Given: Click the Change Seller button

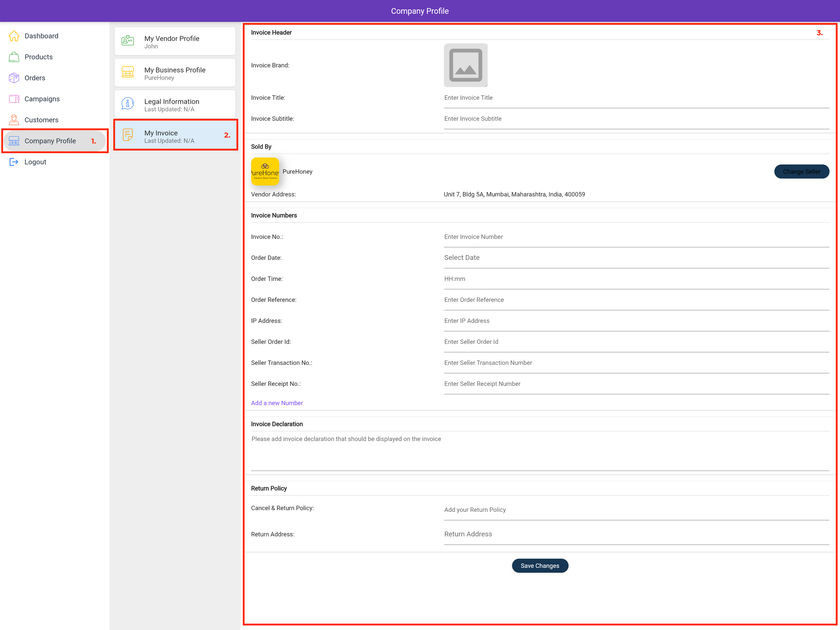Looking at the screenshot, I should (x=801, y=171).
